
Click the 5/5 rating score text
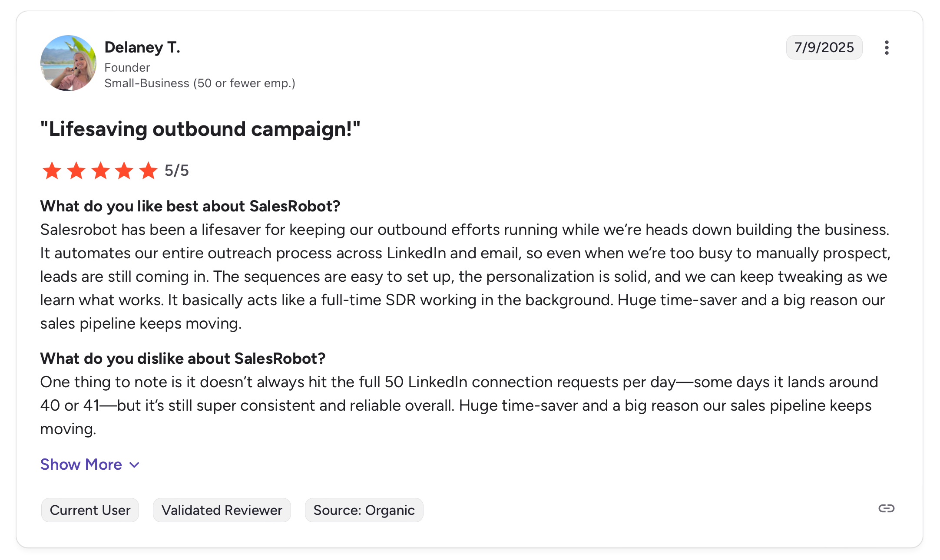pyautogui.click(x=176, y=171)
